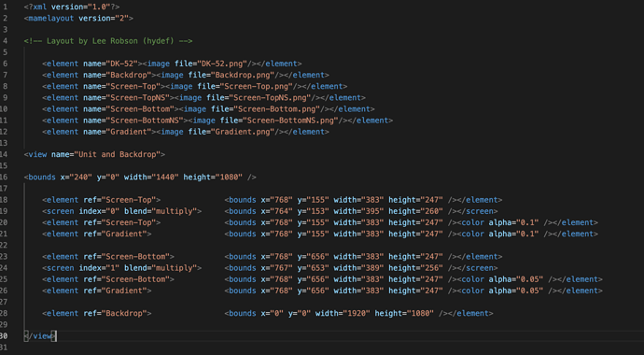Click the mamelayout version "2" value
Image resolution: width=644 pixels, height=355 pixels.
[122, 19]
